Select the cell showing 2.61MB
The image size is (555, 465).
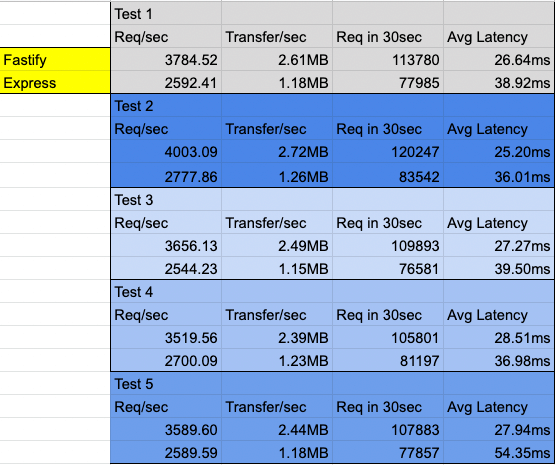(x=277, y=59)
